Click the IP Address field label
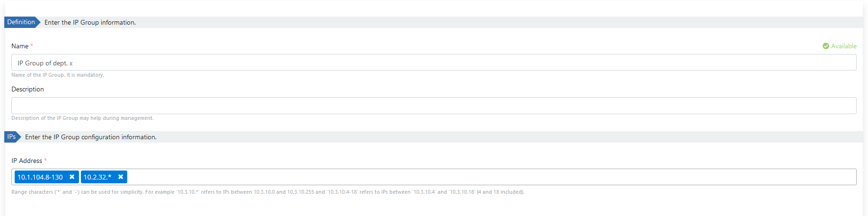 [x=26, y=161]
